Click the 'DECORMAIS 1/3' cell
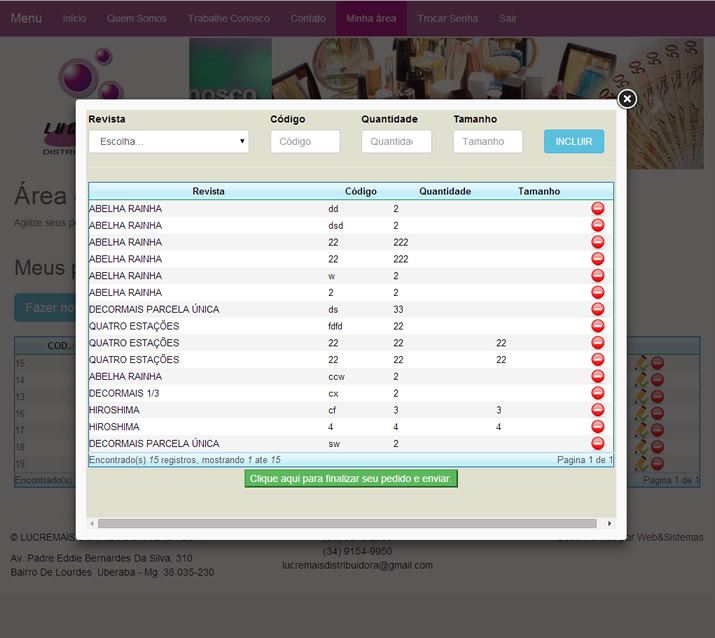The image size is (715, 638). pyautogui.click(x=124, y=393)
